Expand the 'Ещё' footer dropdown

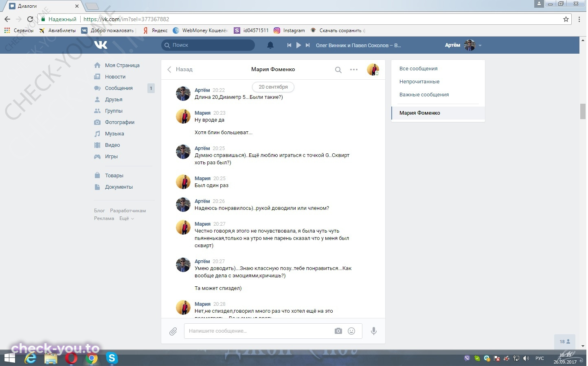point(126,218)
